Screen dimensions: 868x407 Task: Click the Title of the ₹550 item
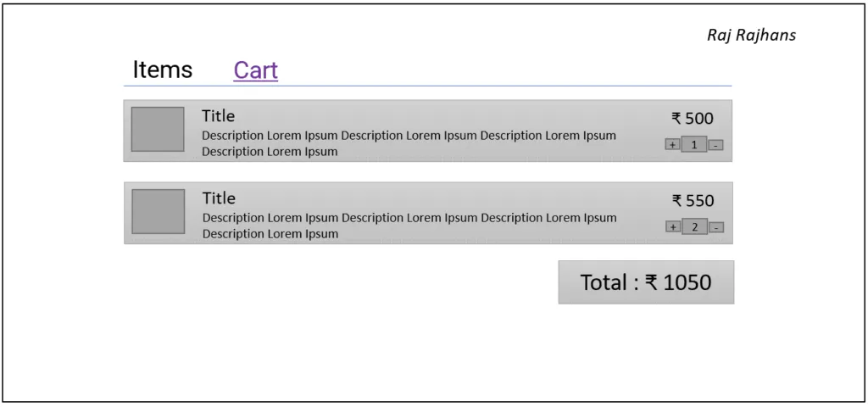pyautogui.click(x=219, y=198)
